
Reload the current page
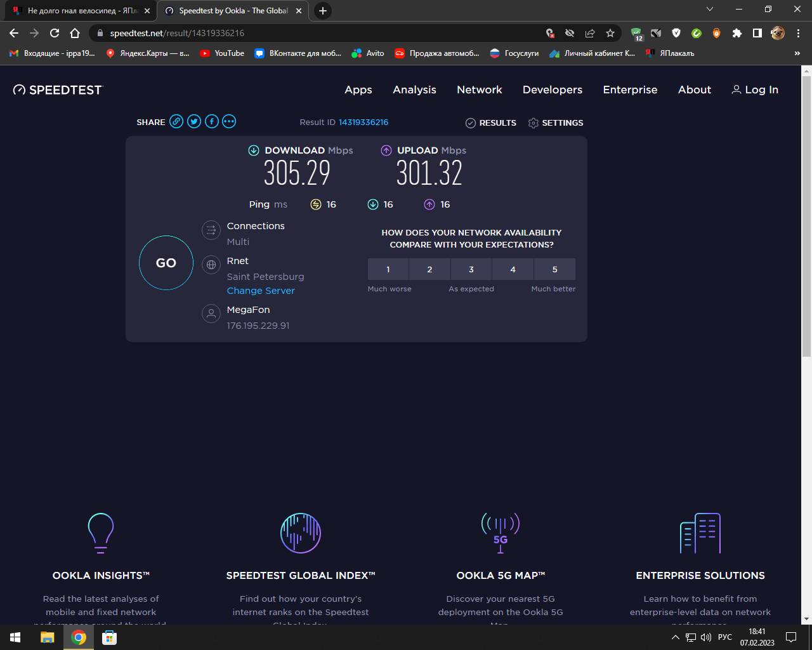tap(55, 33)
